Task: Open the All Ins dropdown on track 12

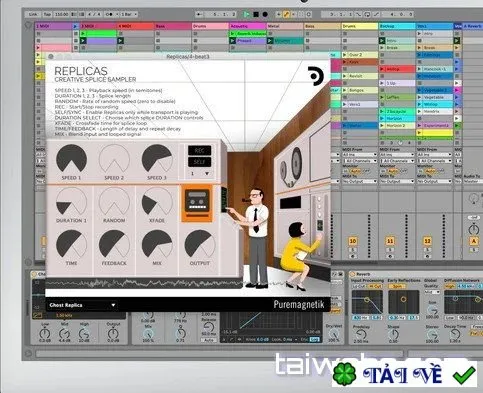Action: (x=435, y=155)
